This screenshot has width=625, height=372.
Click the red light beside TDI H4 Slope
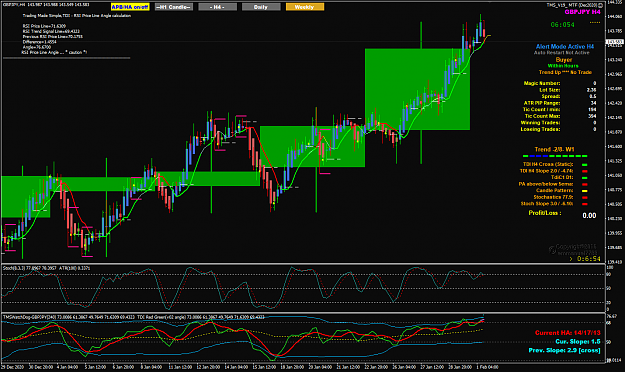point(585,171)
